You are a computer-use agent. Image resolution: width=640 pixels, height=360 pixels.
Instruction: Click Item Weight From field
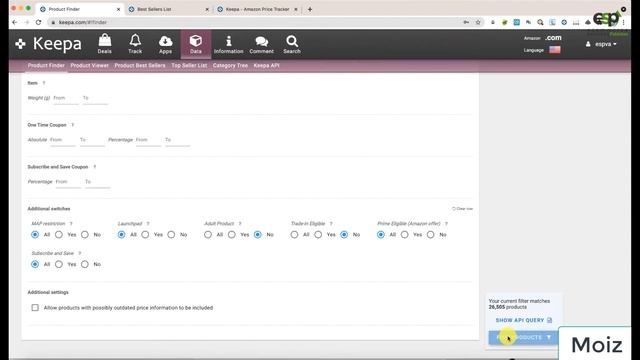tap(66, 98)
